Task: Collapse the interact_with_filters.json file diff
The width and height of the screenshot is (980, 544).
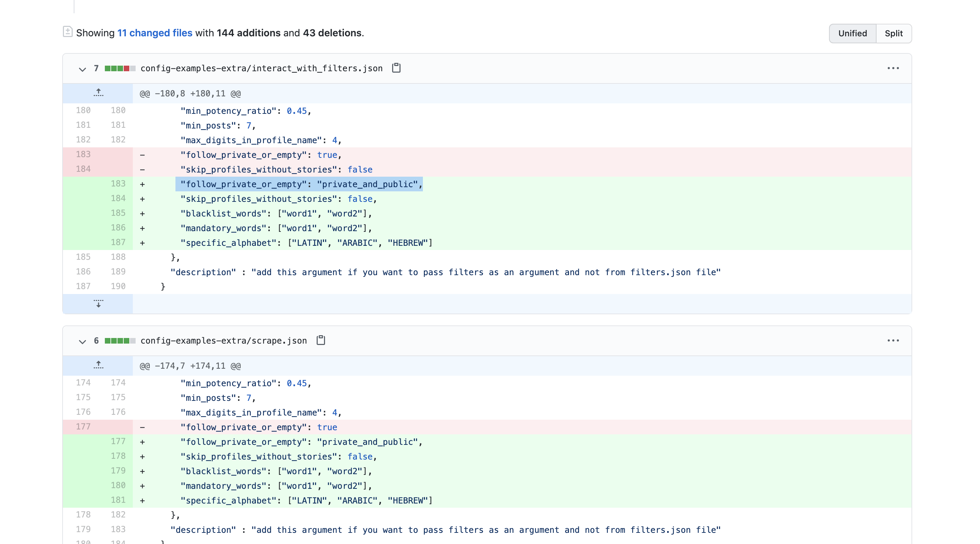Action: (83, 69)
